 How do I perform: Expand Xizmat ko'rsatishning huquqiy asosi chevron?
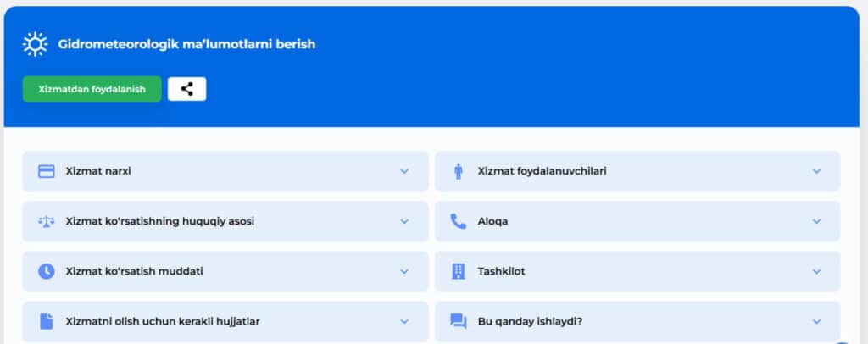coord(404,221)
